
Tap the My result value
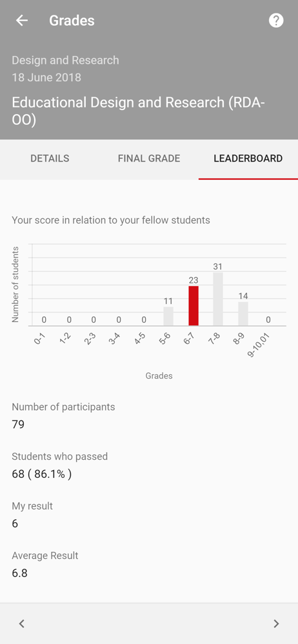[15, 524]
